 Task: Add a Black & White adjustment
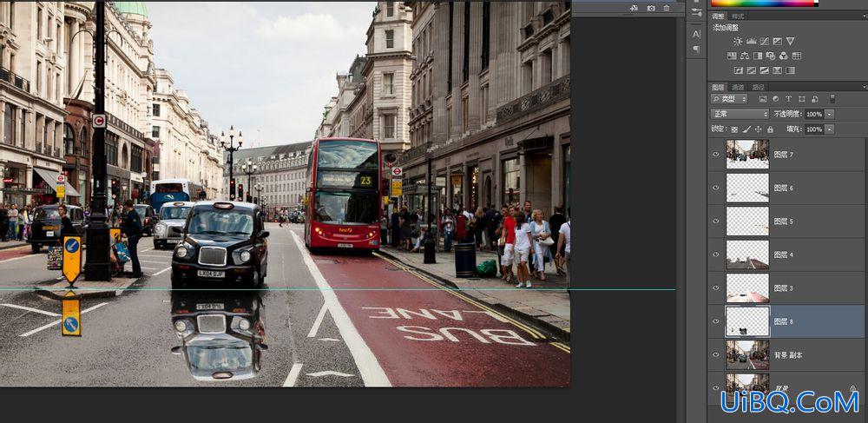758,56
